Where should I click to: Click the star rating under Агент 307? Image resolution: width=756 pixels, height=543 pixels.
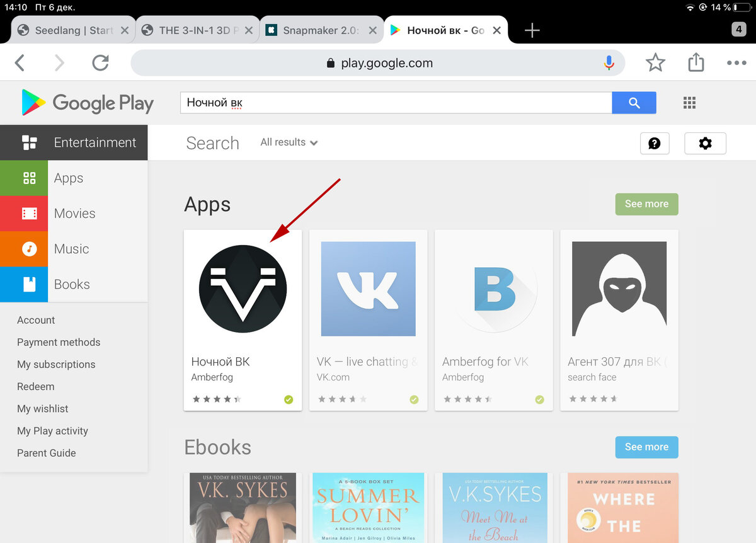[593, 399]
